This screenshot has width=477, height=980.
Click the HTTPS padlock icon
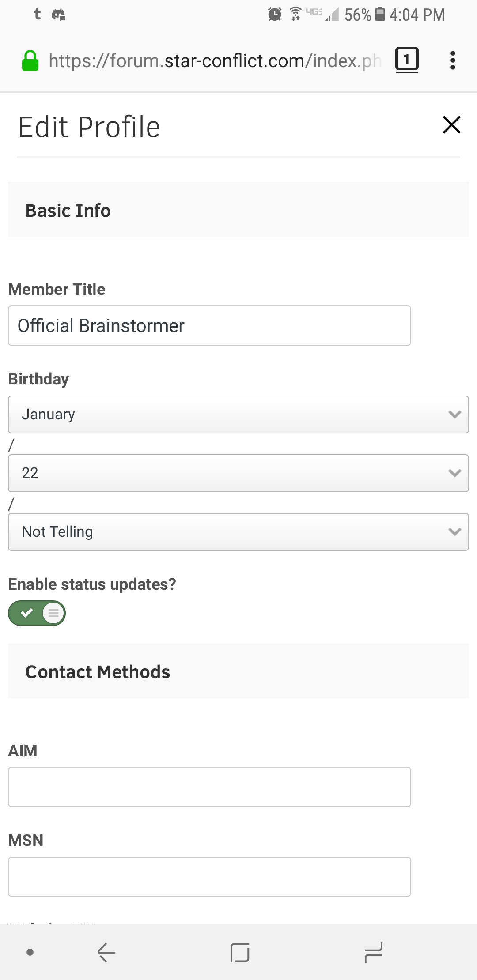click(x=30, y=60)
